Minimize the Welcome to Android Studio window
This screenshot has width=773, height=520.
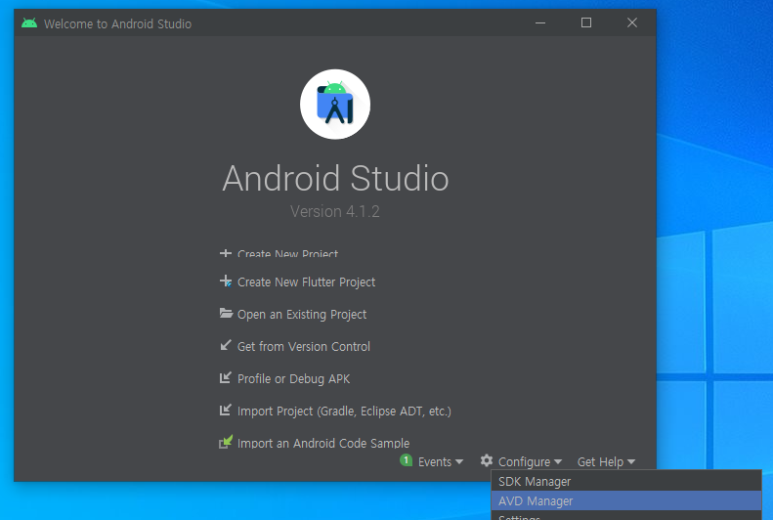(x=540, y=23)
